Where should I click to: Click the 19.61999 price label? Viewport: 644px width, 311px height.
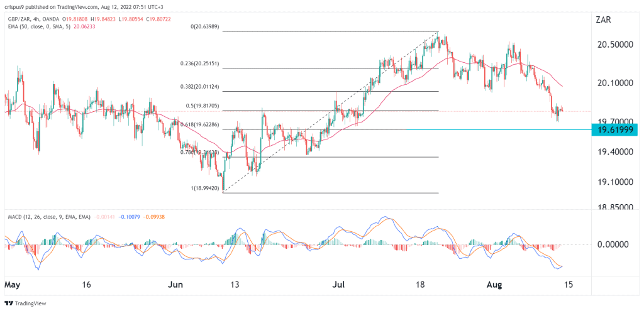pos(614,129)
